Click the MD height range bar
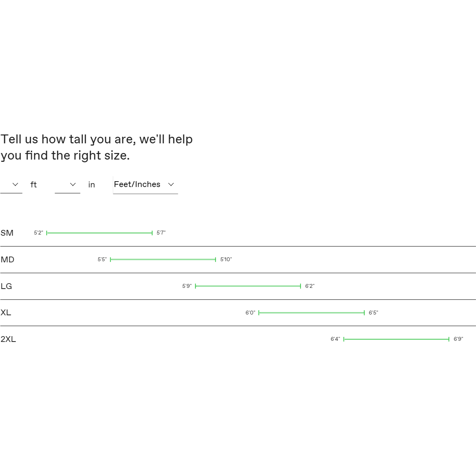476x476 pixels. 163,260
